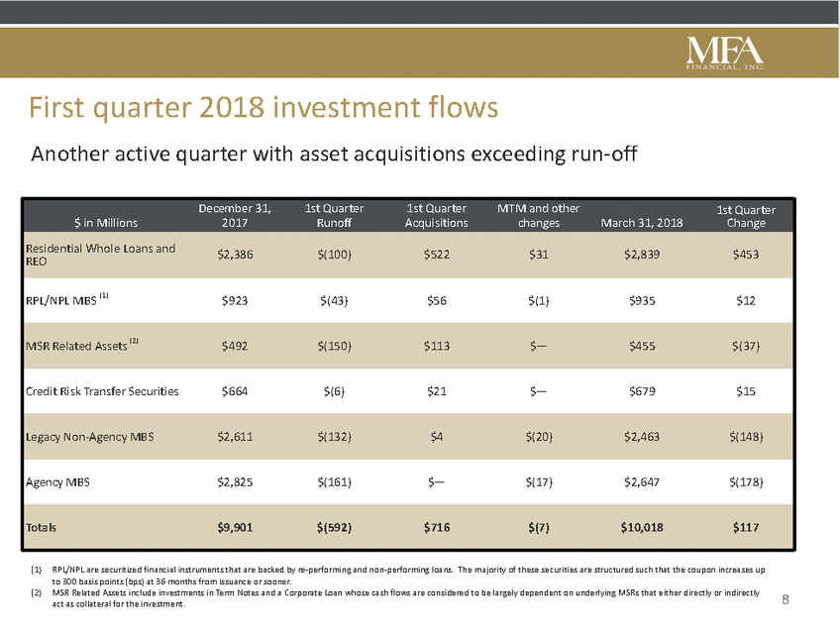The width and height of the screenshot is (840, 629).
Task: Click the 'RPL/NPL MBS' row label
Action: tap(67, 300)
